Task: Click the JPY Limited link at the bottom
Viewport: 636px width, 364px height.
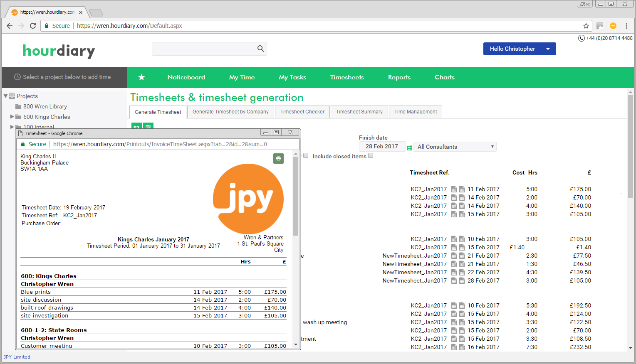Action: 17,357
